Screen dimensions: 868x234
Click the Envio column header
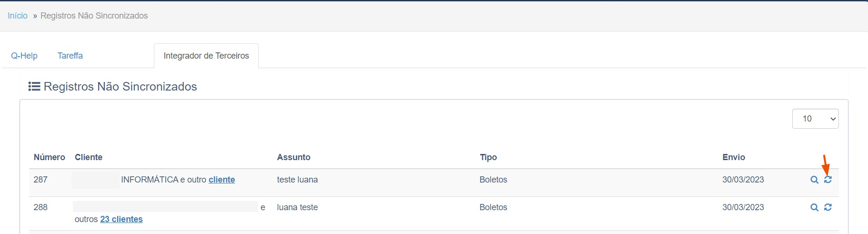coord(734,157)
